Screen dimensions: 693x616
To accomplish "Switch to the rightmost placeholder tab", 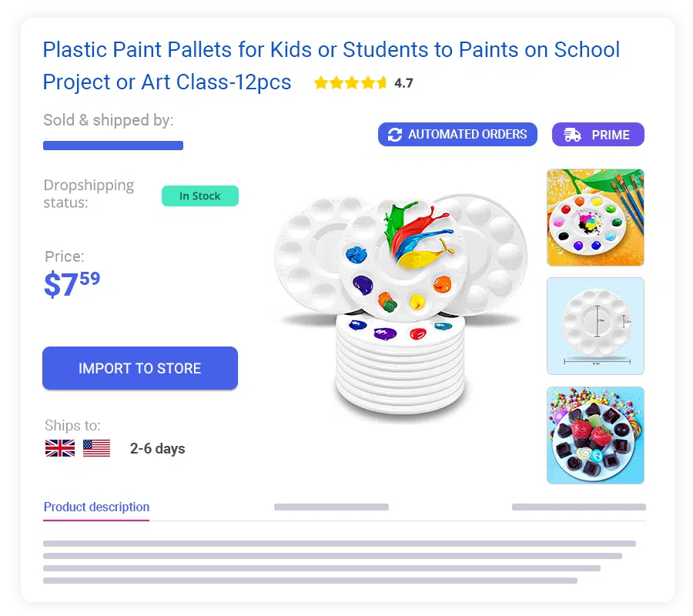I will [x=578, y=507].
